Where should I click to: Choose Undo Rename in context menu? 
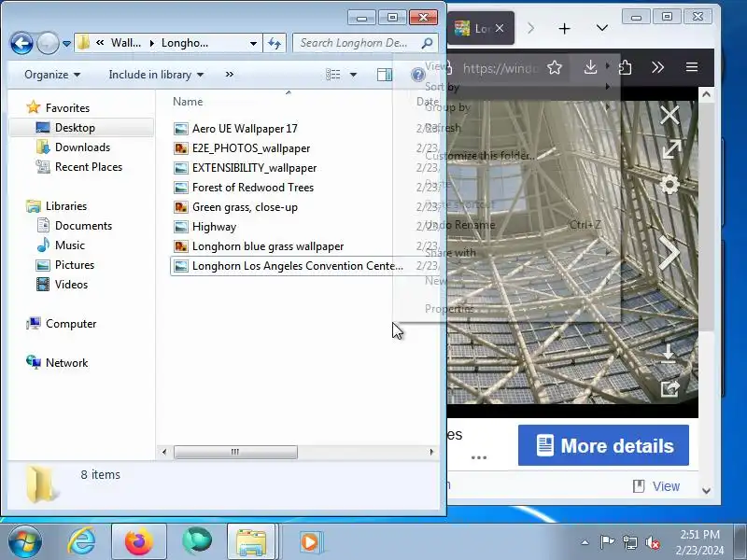point(459,225)
